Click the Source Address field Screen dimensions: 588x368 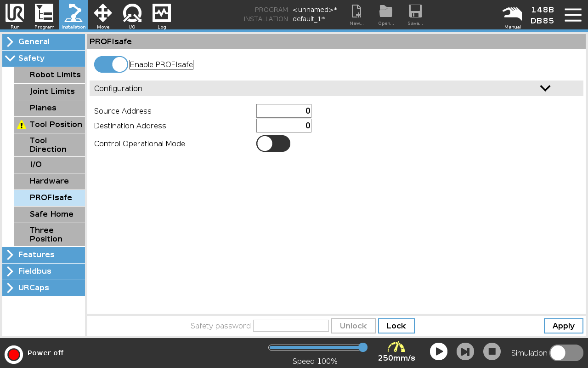(x=284, y=111)
